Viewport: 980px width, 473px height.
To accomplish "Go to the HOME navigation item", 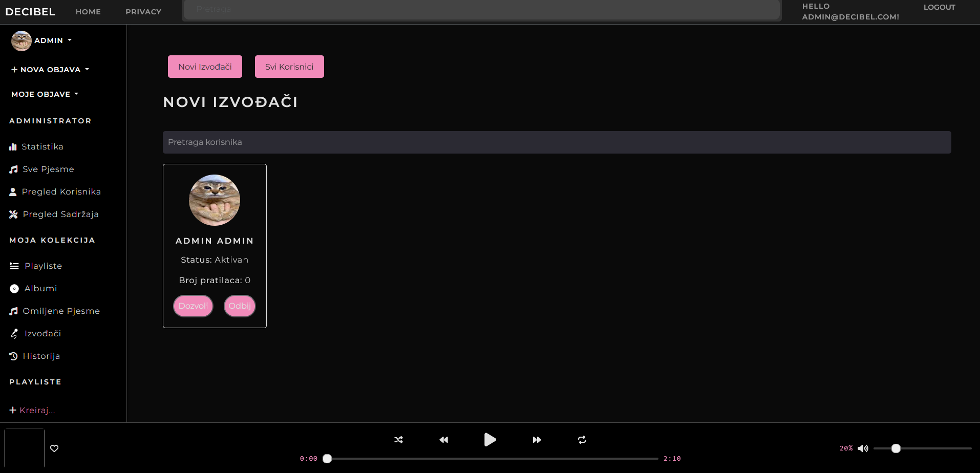I will (88, 12).
